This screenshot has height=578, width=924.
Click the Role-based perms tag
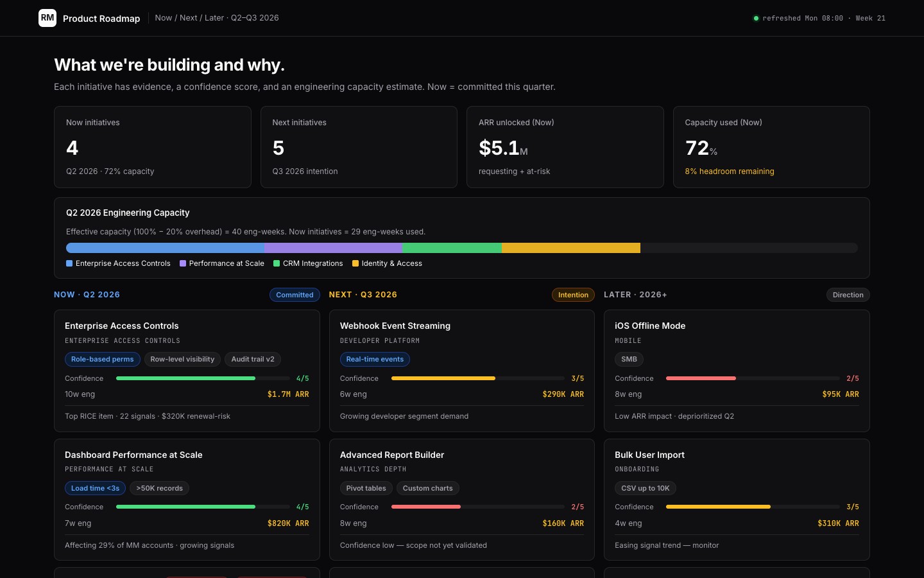(103, 360)
